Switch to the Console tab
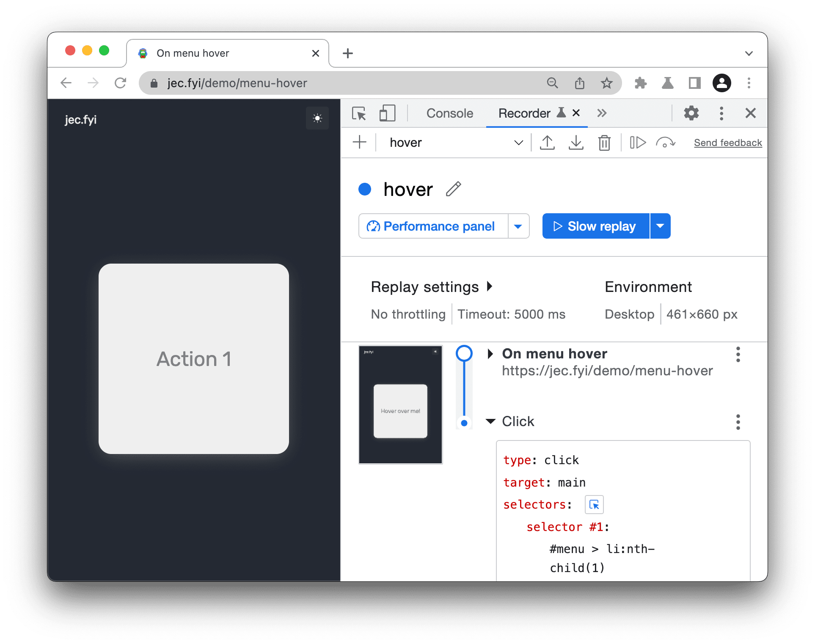The height and width of the screenshot is (644, 815). [449, 114]
